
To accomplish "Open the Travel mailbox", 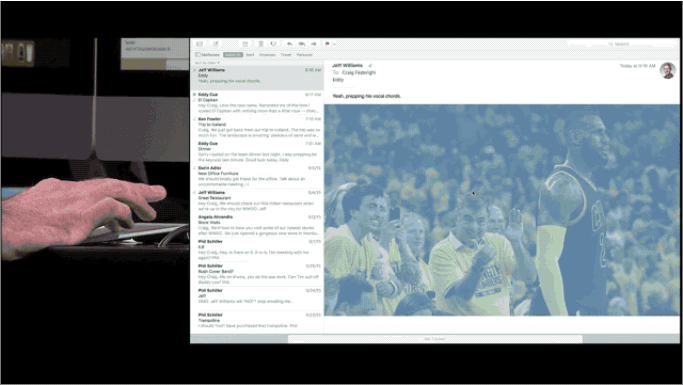I will click(x=286, y=55).
